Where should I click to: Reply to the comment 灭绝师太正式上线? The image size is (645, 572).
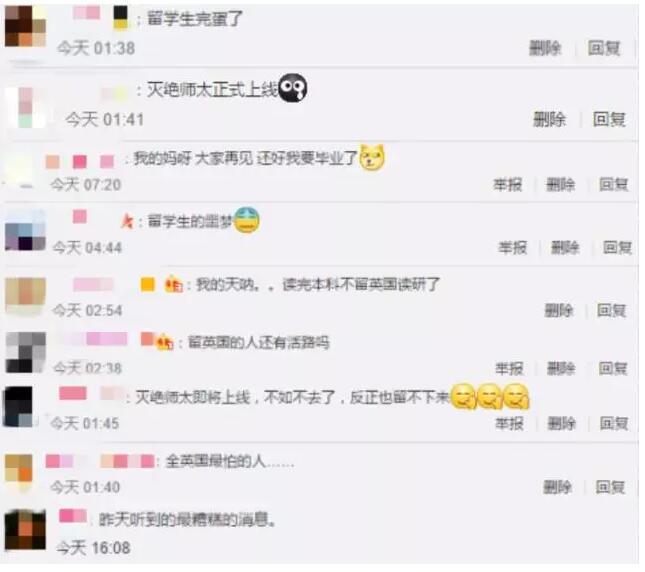click(x=609, y=119)
